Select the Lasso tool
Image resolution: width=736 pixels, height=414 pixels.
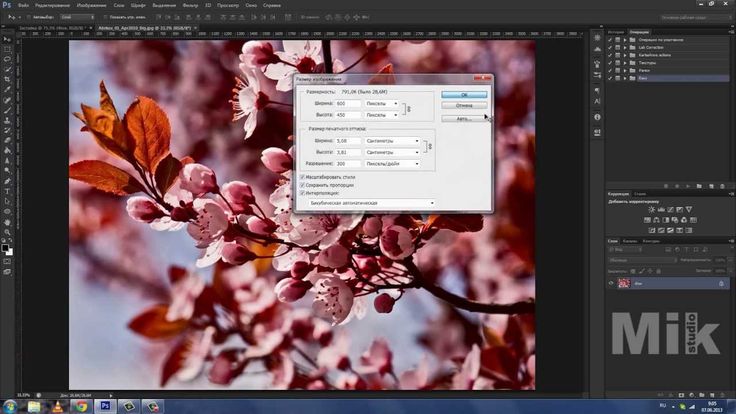[x=7, y=59]
